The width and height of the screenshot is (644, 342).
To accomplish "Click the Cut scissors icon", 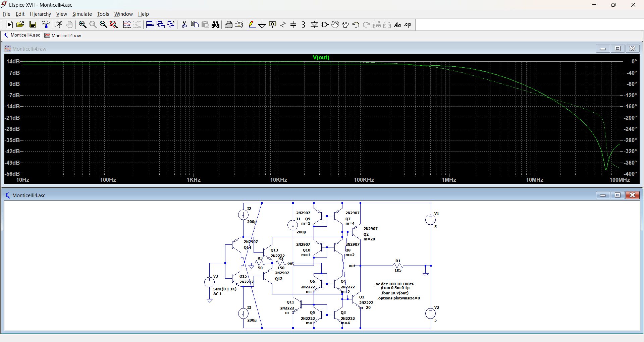I will click(x=184, y=24).
